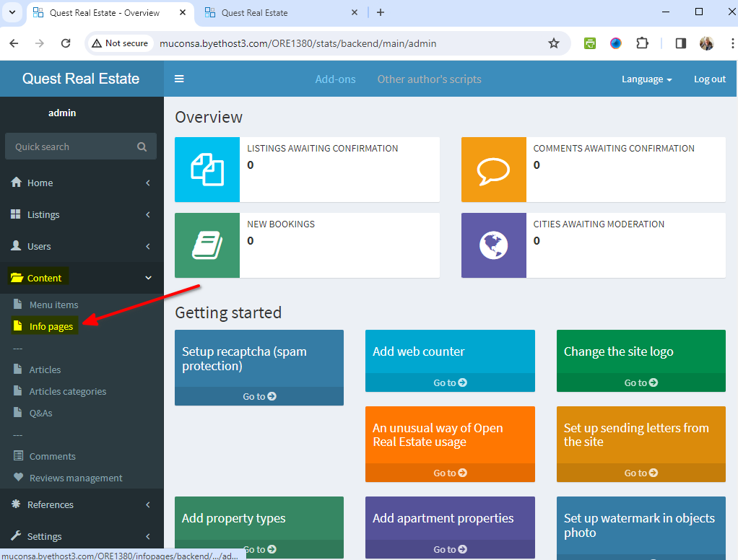The width and height of the screenshot is (738, 560).
Task: Click the cities globe icon
Action: (x=493, y=245)
